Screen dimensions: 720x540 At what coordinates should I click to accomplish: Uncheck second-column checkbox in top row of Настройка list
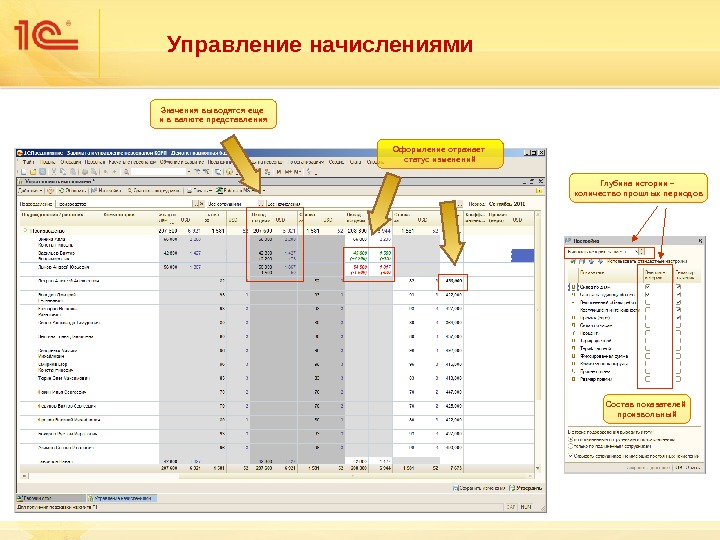point(678,287)
